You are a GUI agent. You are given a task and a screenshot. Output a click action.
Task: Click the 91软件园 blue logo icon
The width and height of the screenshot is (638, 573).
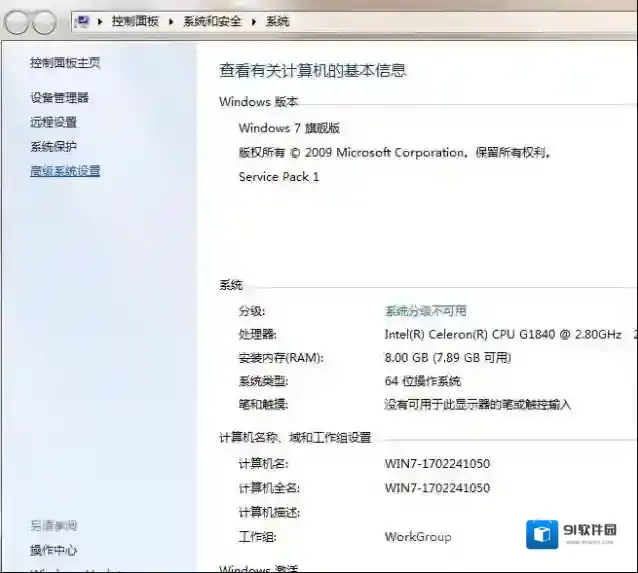pos(543,535)
